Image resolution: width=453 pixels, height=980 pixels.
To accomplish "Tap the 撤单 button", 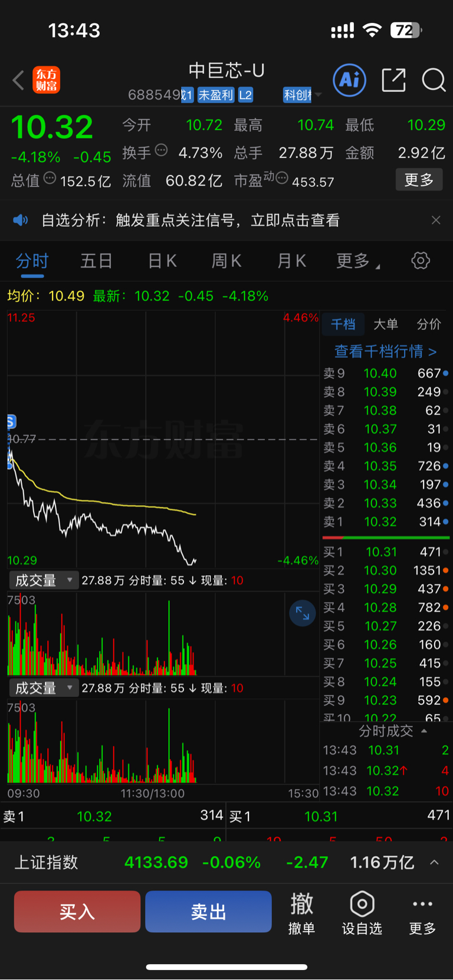I will coord(301,912).
